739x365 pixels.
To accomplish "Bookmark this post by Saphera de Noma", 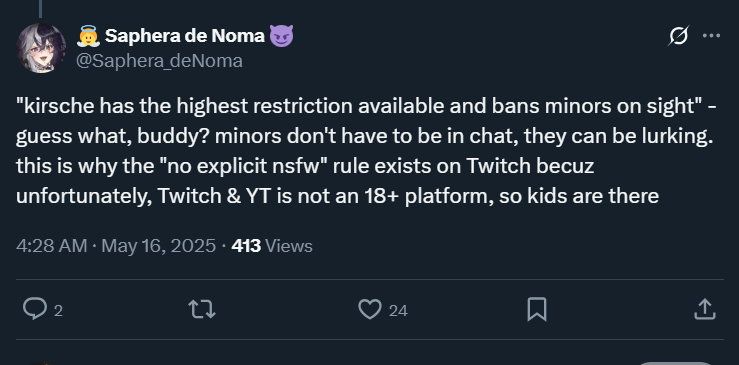I will (537, 310).
